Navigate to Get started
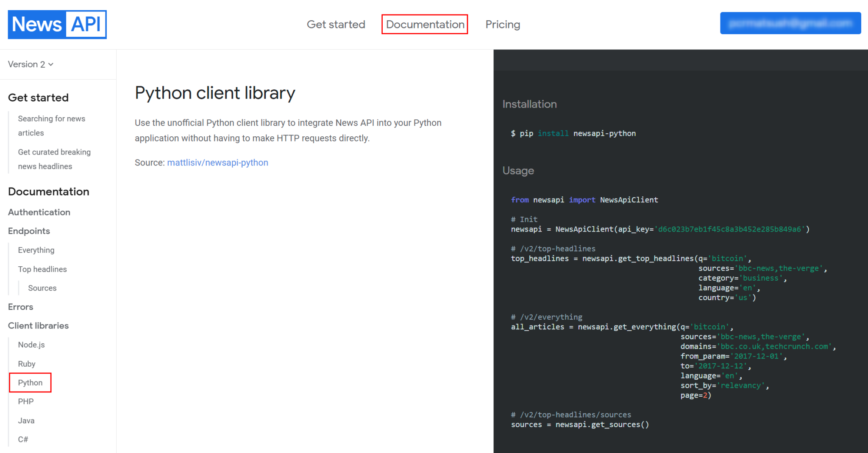The image size is (868, 453). click(336, 24)
